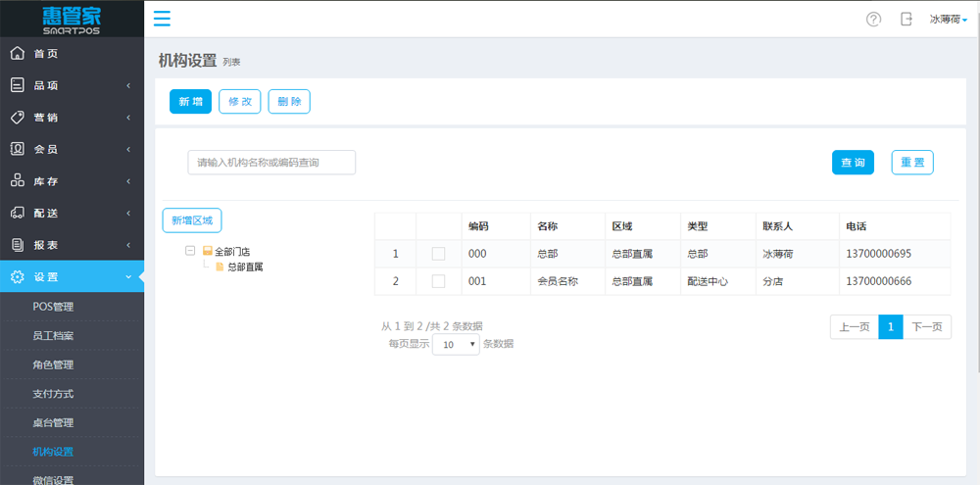This screenshot has height=485, width=980.
Task: Click the 库存 inventory boxes icon
Action: point(18,181)
